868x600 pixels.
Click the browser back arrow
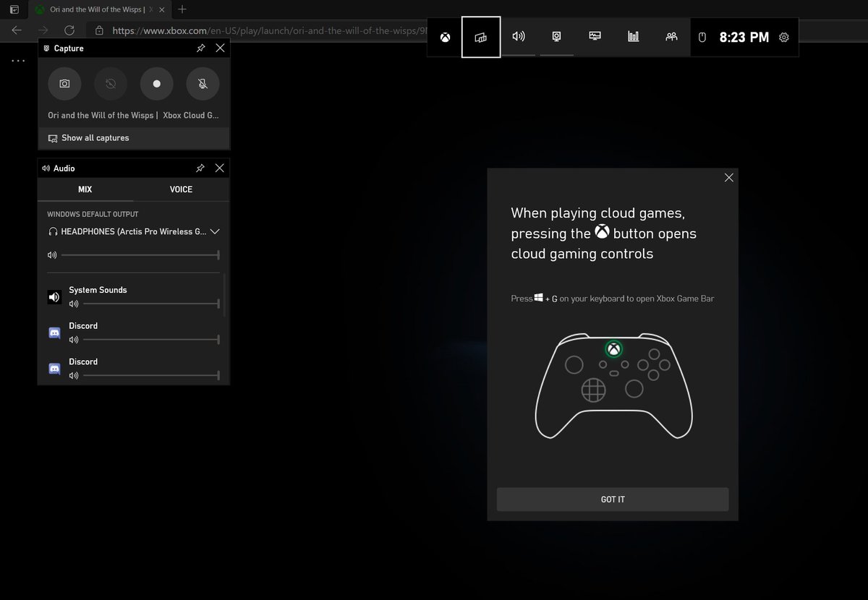[17, 30]
